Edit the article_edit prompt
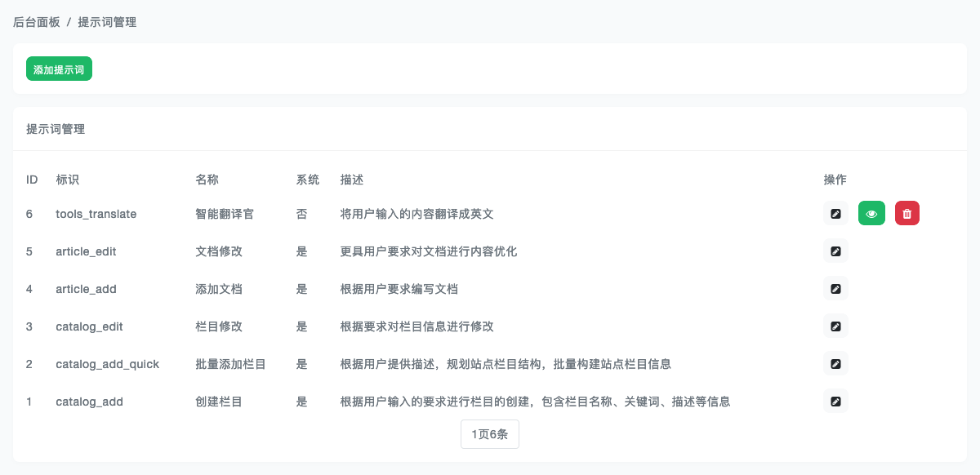 tap(835, 251)
